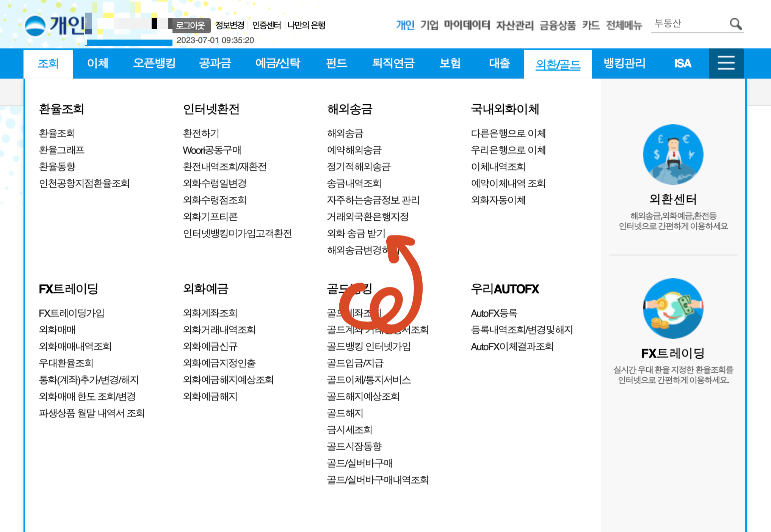Click the 로그아웃 button
The height and width of the screenshot is (532, 771).
click(x=190, y=25)
